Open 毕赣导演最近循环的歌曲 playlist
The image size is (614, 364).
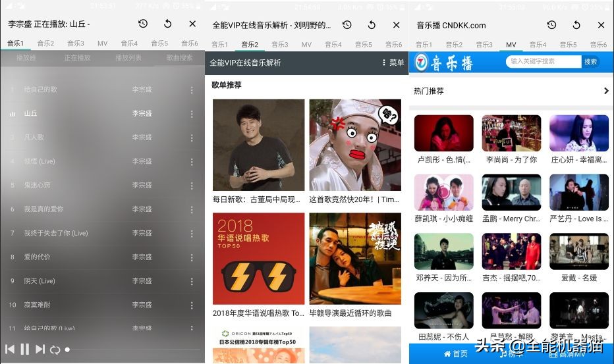pos(355,258)
